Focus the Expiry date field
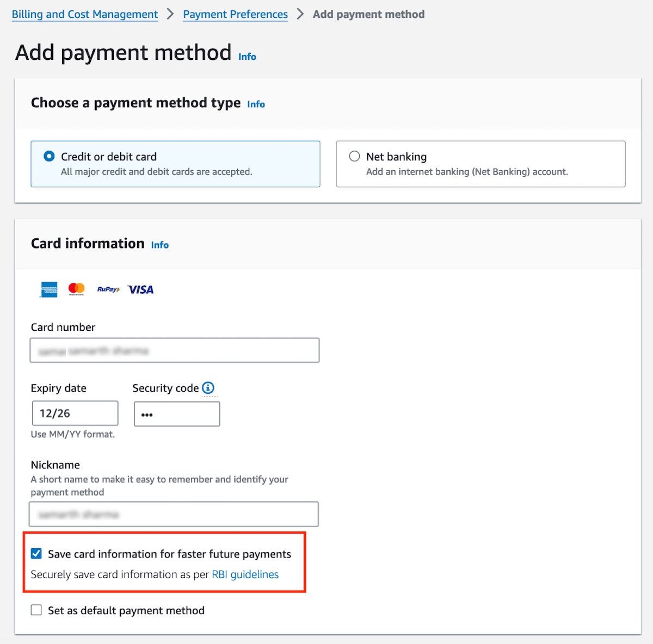Image resolution: width=653 pixels, height=644 pixels. 75,413
